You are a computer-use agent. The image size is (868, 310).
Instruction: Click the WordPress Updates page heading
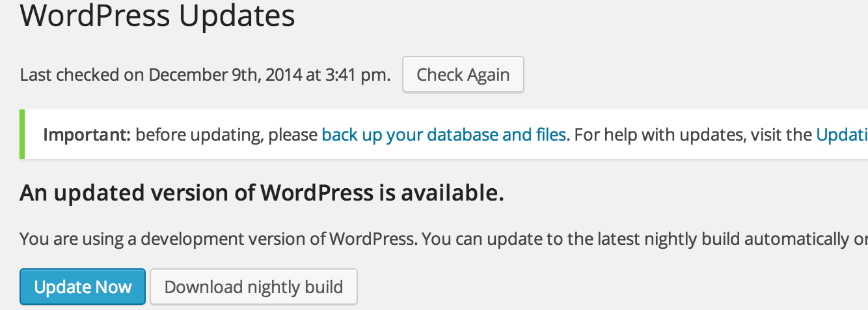pos(157,16)
